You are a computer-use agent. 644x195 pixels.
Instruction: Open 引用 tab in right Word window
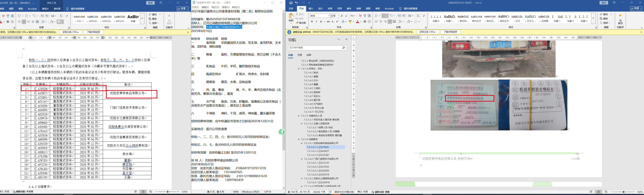(340, 9)
